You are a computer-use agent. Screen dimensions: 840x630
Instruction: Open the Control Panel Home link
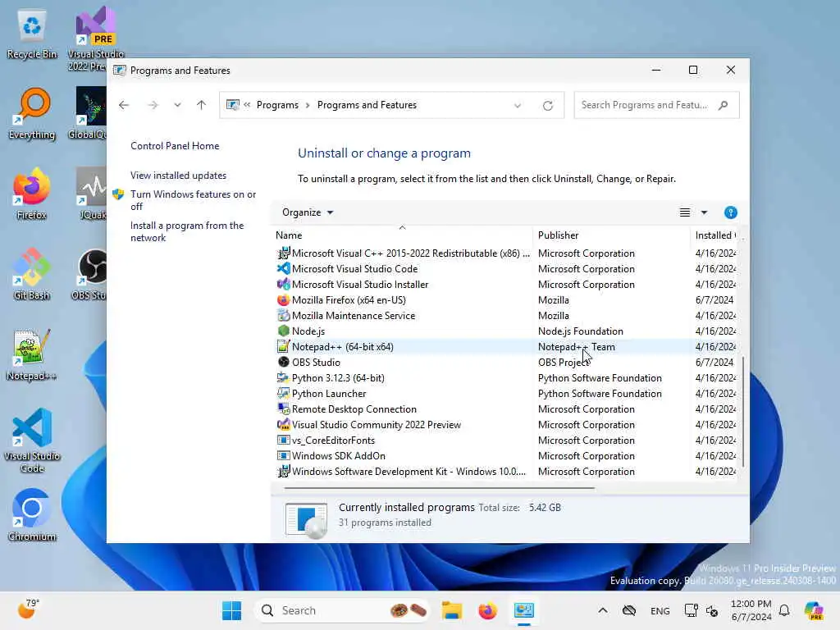tap(175, 146)
